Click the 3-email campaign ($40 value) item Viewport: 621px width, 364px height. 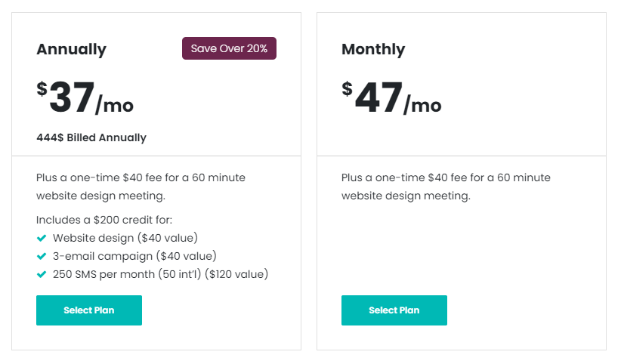[x=134, y=256]
